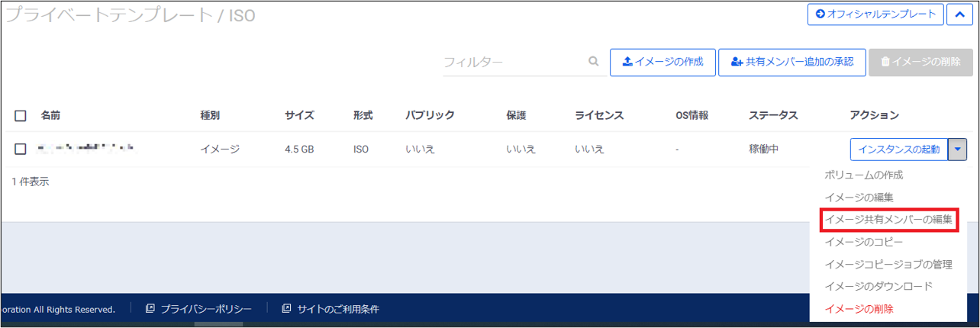Click the blurred image name in the row
The image size is (980, 328).
[85, 150]
